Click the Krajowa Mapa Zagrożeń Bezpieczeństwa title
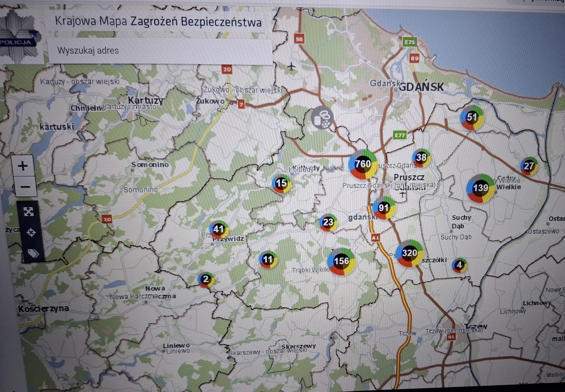Viewport: 565px width, 392px height. (158, 22)
